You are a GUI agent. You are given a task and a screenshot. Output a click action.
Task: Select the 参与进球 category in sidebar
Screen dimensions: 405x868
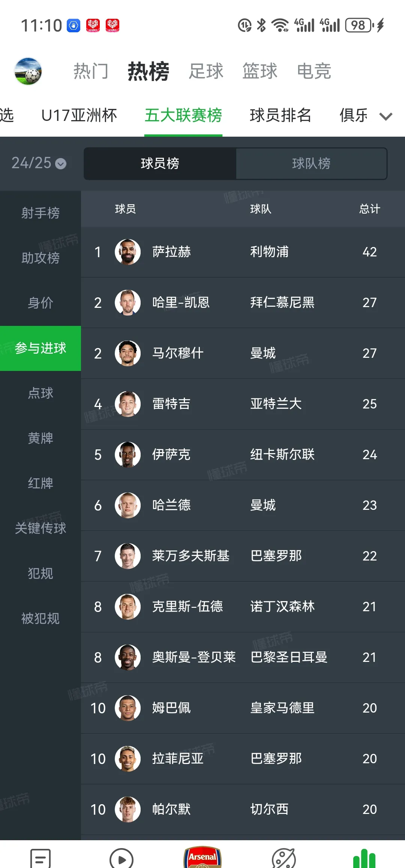click(40, 348)
